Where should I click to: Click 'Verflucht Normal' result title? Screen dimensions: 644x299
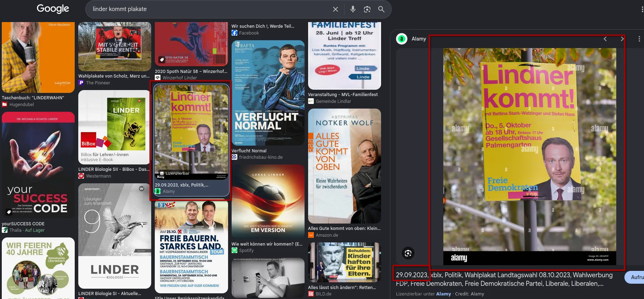tap(249, 151)
